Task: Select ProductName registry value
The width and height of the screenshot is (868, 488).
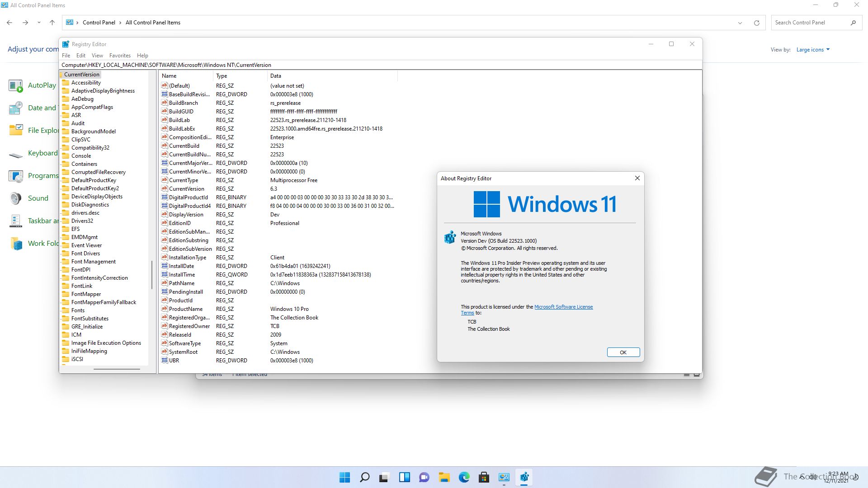Action: pos(185,309)
